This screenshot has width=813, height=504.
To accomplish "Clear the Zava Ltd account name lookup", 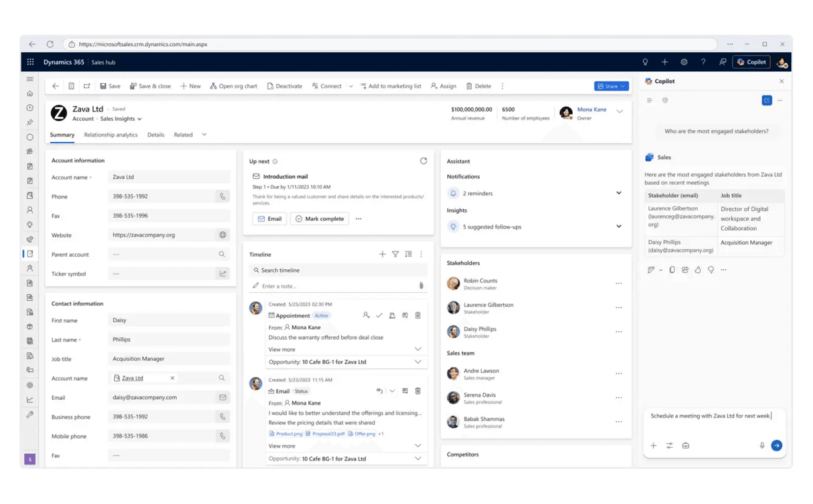I will point(172,378).
